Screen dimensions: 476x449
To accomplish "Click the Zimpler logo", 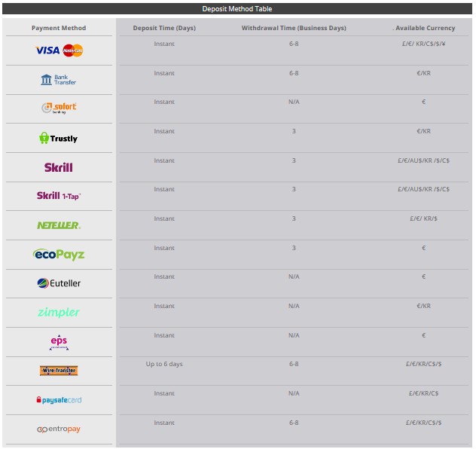I will [59, 312].
